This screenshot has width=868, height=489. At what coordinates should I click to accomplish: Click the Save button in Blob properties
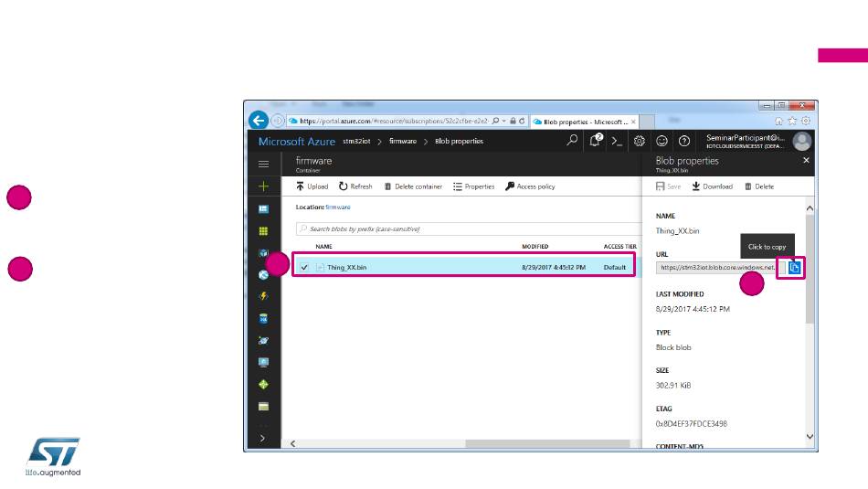coord(668,186)
